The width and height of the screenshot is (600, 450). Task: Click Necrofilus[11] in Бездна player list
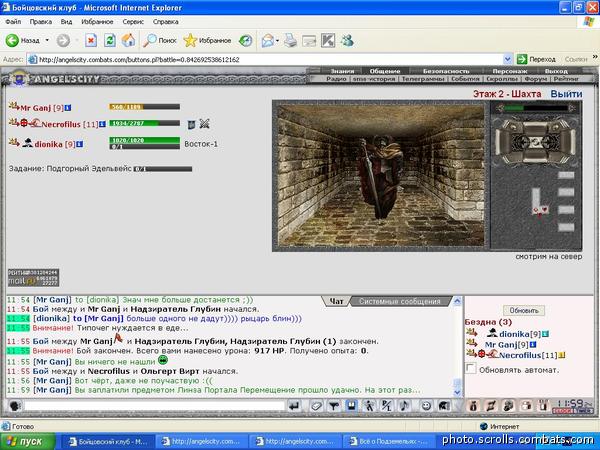coord(528,355)
